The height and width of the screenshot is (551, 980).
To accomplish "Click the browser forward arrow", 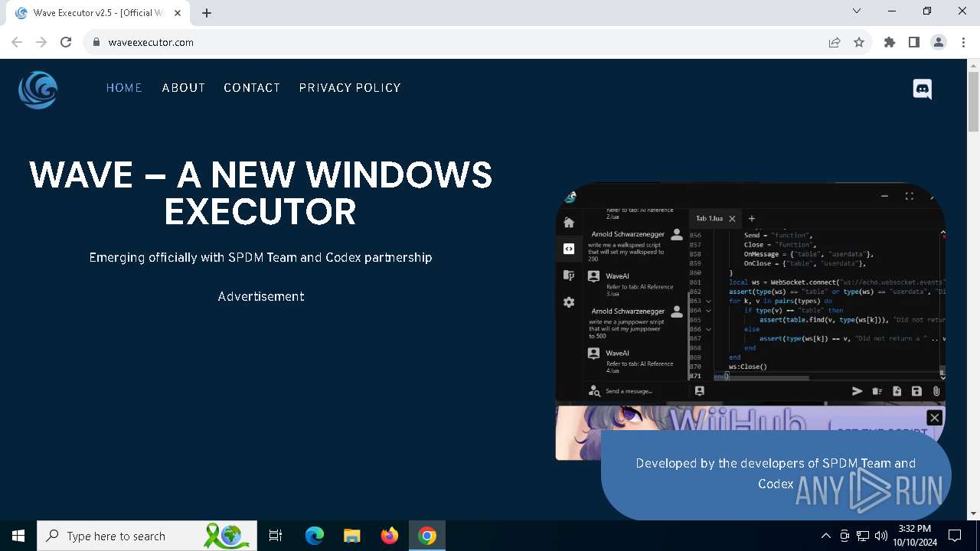I will pyautogui.click(x=41, y=43).
